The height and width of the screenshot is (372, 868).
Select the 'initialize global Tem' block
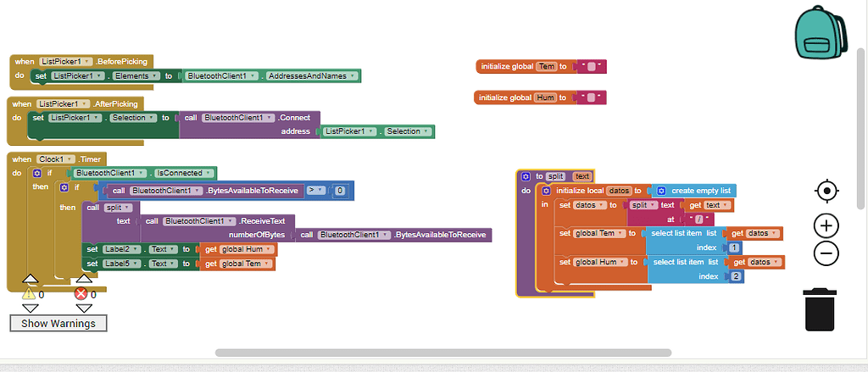pos(513,66)
